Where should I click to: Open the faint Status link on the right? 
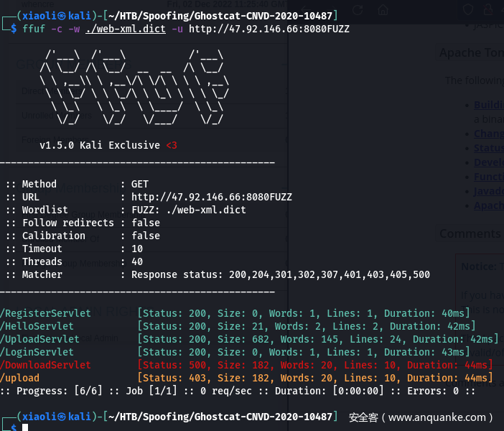[489, 148]
